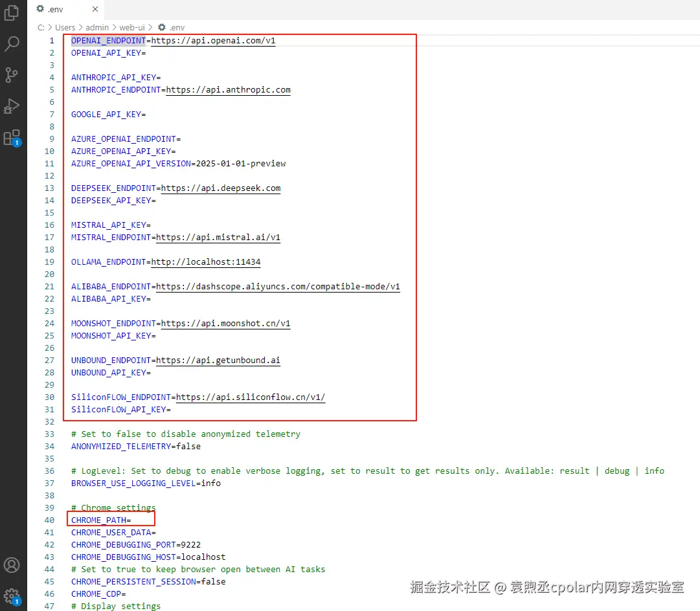Open link https://api.mistral.ai/v1
The width and height of the screenshot is (700, 611).
point(218,237)
